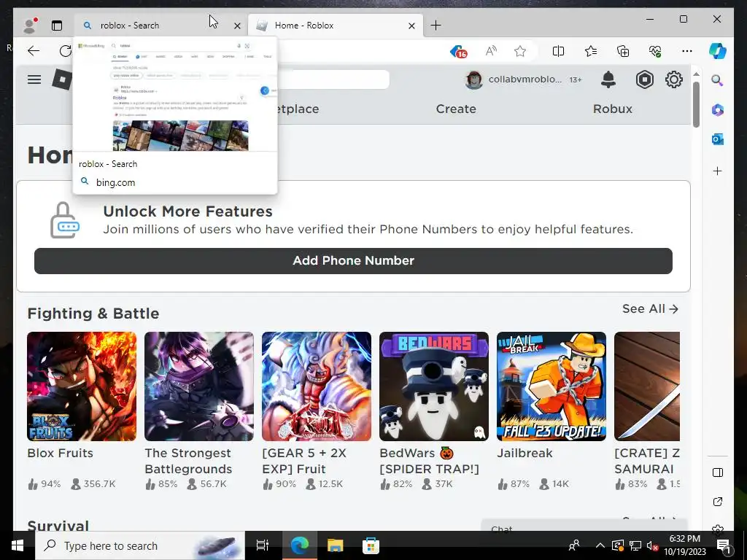Open the GEAR 5 + 2X EXP Fruit thumbnail
Screen dimensions: 747x560
(x=317, y=386)
